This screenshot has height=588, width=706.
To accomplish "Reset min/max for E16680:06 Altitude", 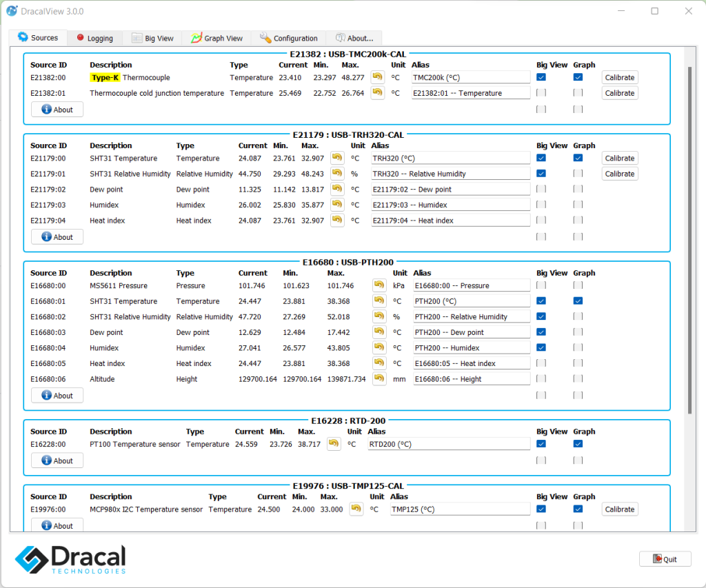I will pyautogui.click(x=379, y=378).
